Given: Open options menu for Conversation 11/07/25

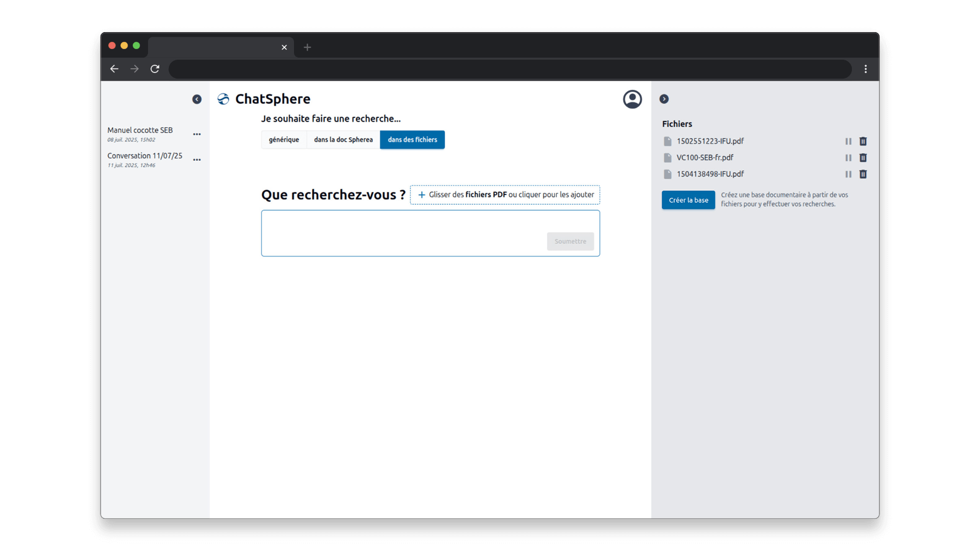Looking at the screenshot, I should (197, 160).
